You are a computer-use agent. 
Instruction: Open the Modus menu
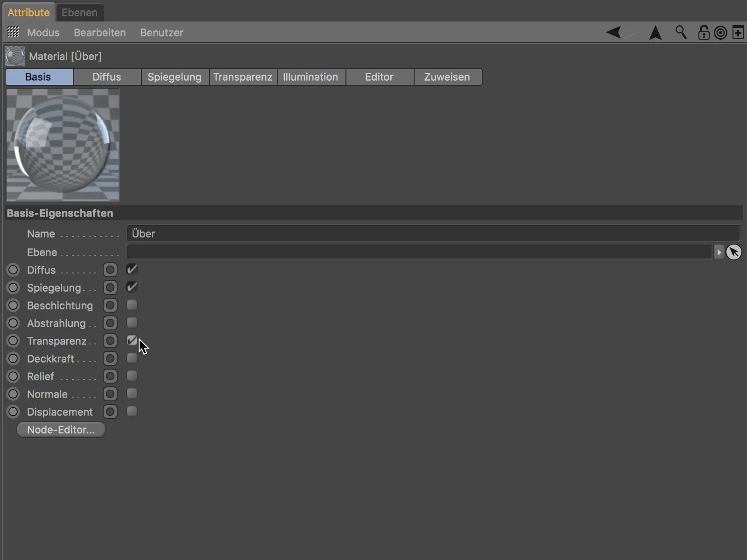43,33
